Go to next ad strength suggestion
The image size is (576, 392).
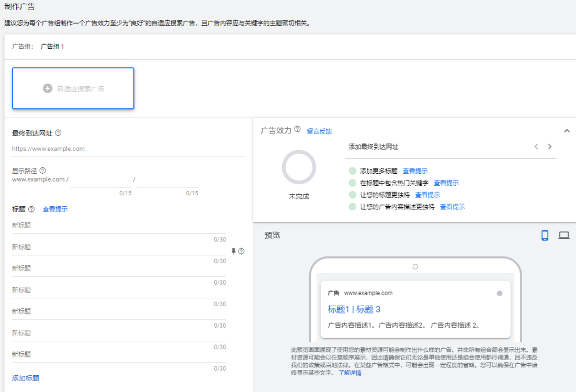tap(550, 147)
